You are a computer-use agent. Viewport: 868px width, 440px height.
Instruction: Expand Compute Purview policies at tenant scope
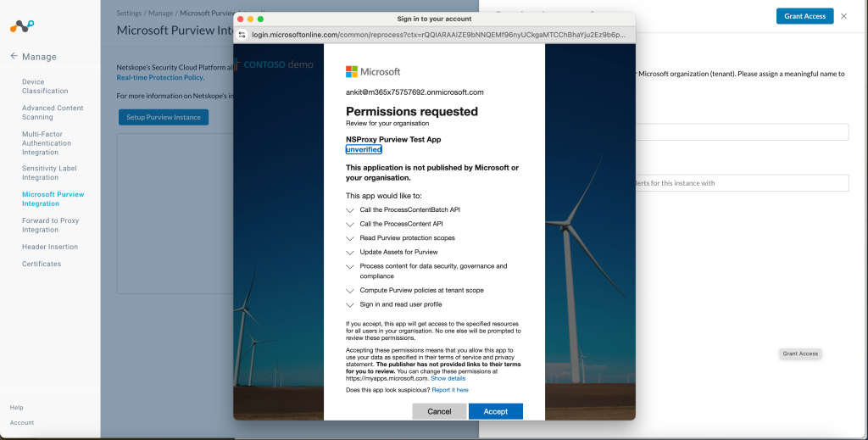[x=350, y=291]
